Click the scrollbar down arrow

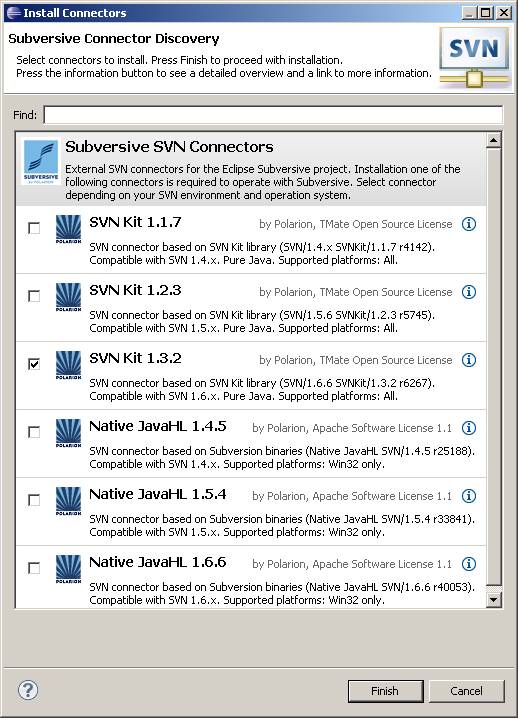pos(493,599)
